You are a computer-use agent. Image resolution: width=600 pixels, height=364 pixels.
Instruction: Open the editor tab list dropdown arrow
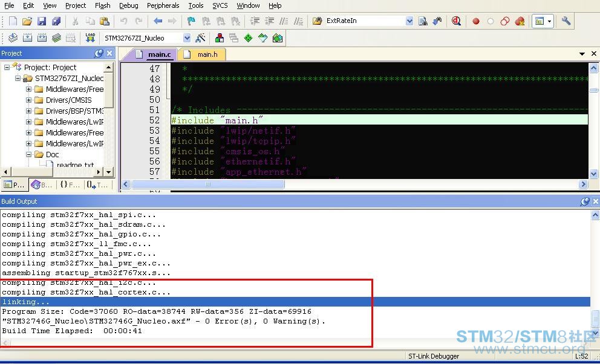click(582, 54)
